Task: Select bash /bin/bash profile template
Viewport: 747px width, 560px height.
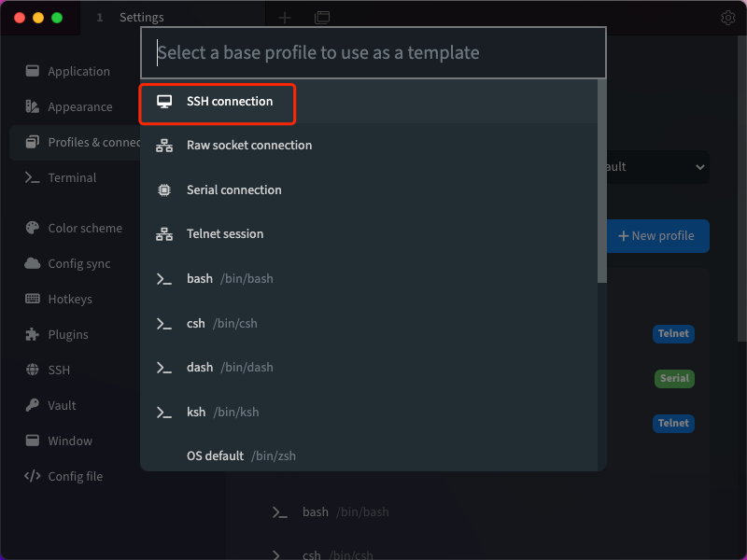Action: point(229,278)
